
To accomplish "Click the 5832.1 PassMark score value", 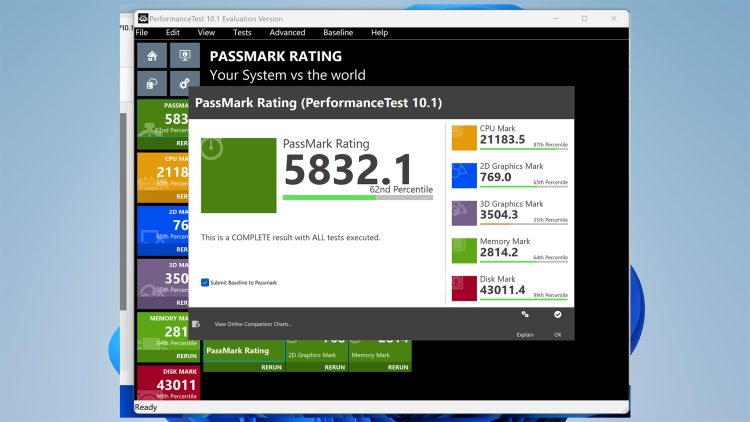I will pyautogui.click(x=349, y=169).
